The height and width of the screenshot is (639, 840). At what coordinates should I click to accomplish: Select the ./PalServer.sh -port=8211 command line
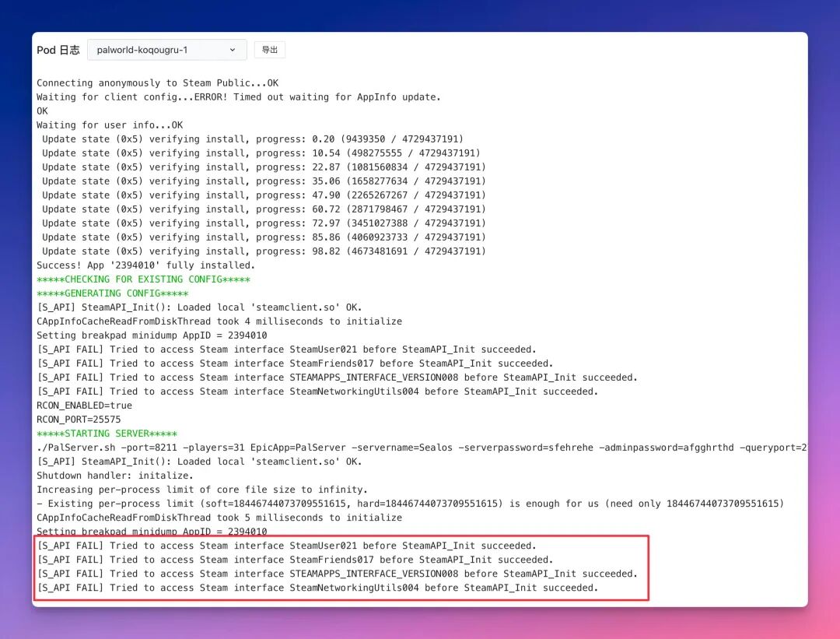(422, 448)
